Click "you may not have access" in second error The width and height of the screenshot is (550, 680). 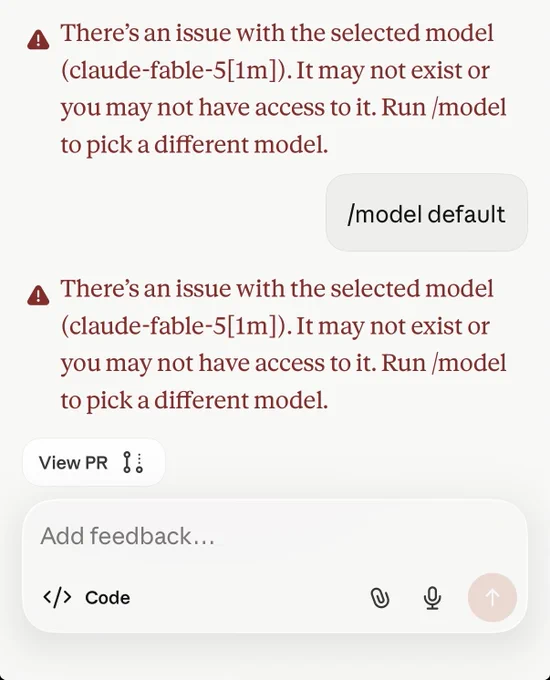point(193,363)
